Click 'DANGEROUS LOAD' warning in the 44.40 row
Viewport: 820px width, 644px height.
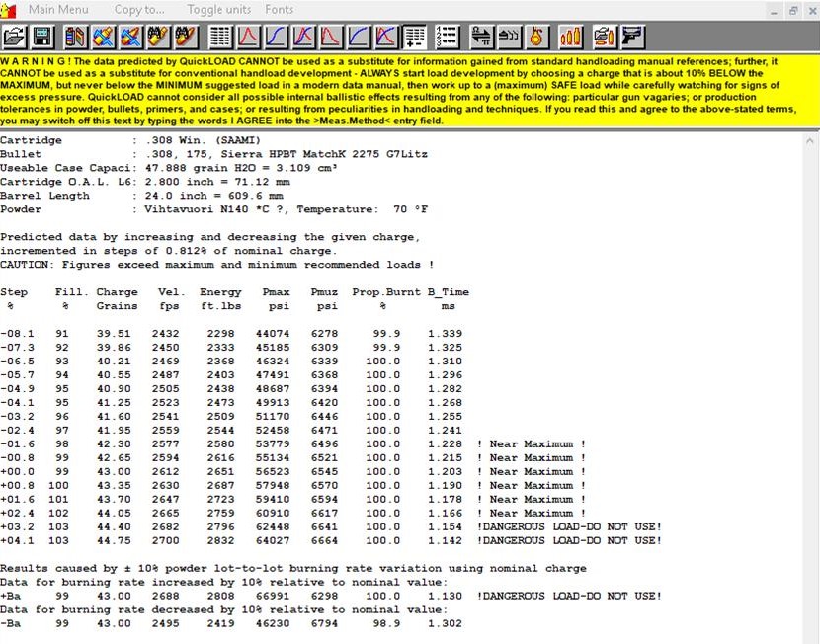pos(569,526)
